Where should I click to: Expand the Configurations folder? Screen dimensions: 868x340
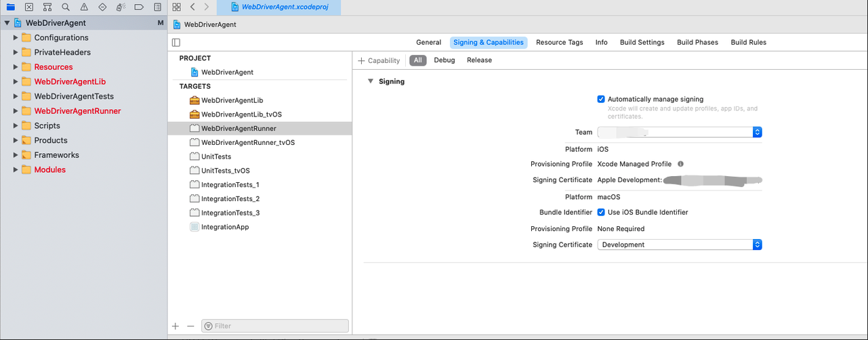click(x=16, y=38)
